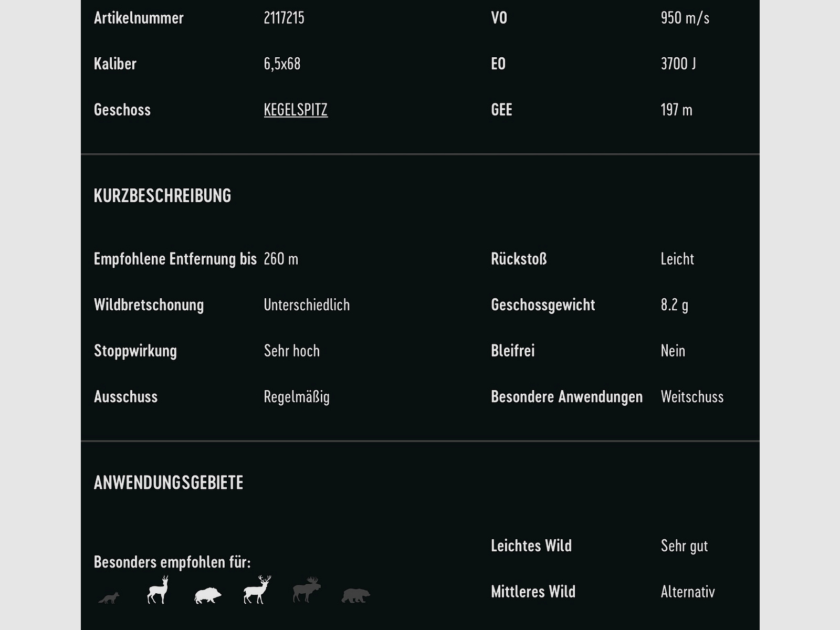The width and height of the screenshot is (840, 630).
Task: Click the "Alternativ" rating for Mittleres Wild
Action: pos(688,592)
